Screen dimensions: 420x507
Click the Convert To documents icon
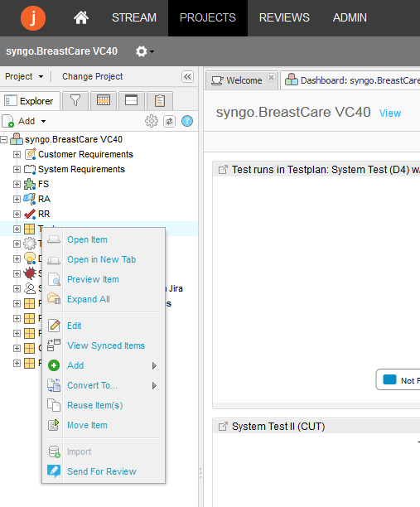54,385
